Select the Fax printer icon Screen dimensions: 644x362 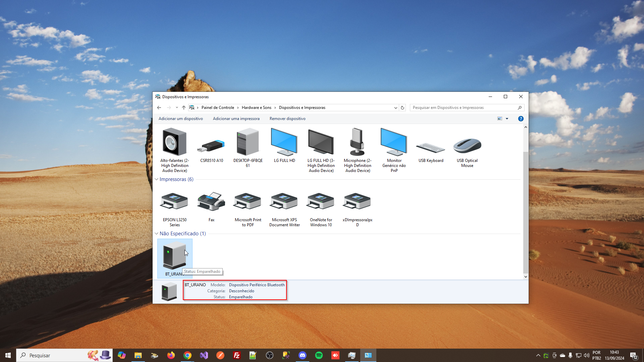[x=211, y=201]
